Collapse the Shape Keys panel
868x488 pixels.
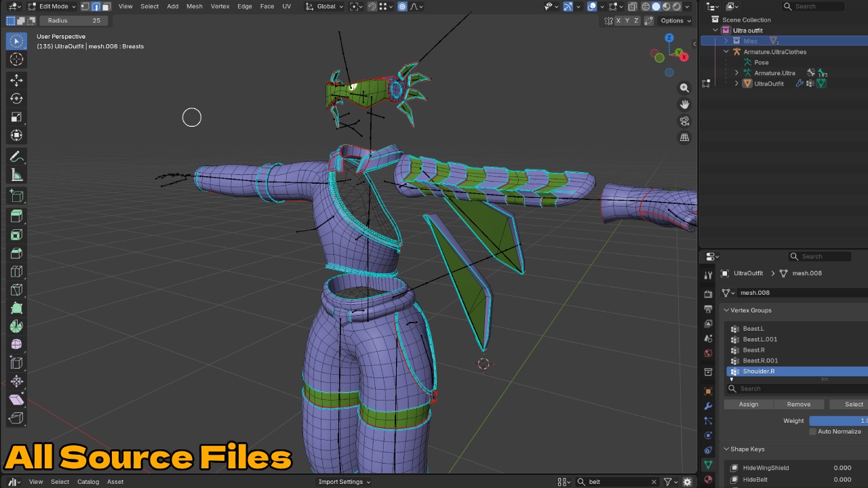coord(726,449)
